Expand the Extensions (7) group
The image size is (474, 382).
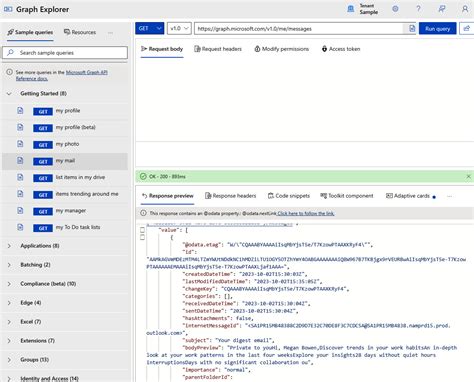(x=9, y=341)
